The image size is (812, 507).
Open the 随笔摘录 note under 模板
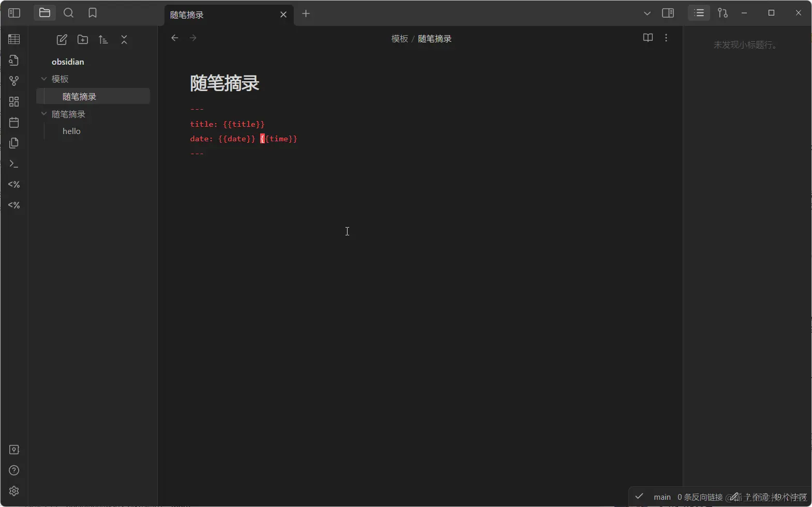(93, 96)
